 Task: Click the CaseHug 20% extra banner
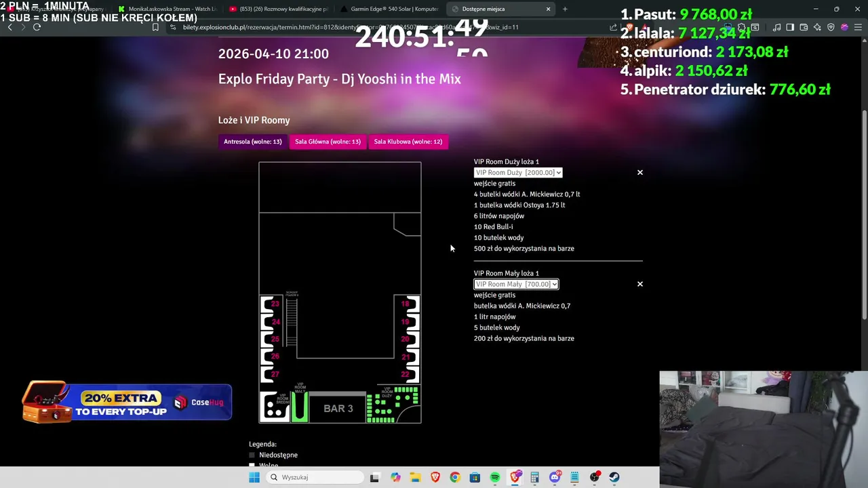127,403
